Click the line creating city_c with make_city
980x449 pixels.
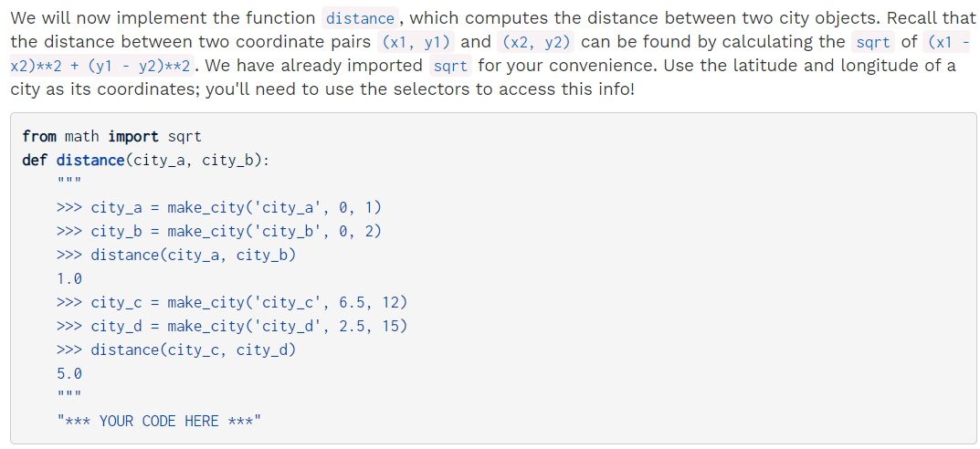(232, 302)
